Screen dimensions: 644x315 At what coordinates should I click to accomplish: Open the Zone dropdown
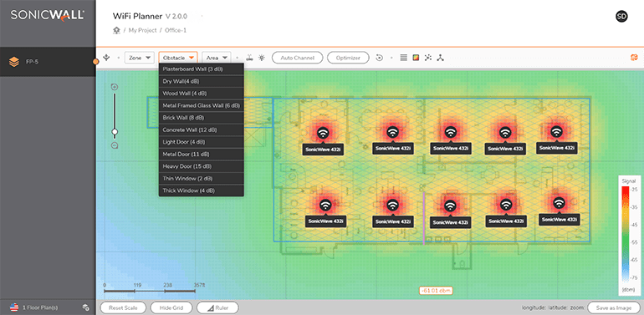tap(139, 58)
